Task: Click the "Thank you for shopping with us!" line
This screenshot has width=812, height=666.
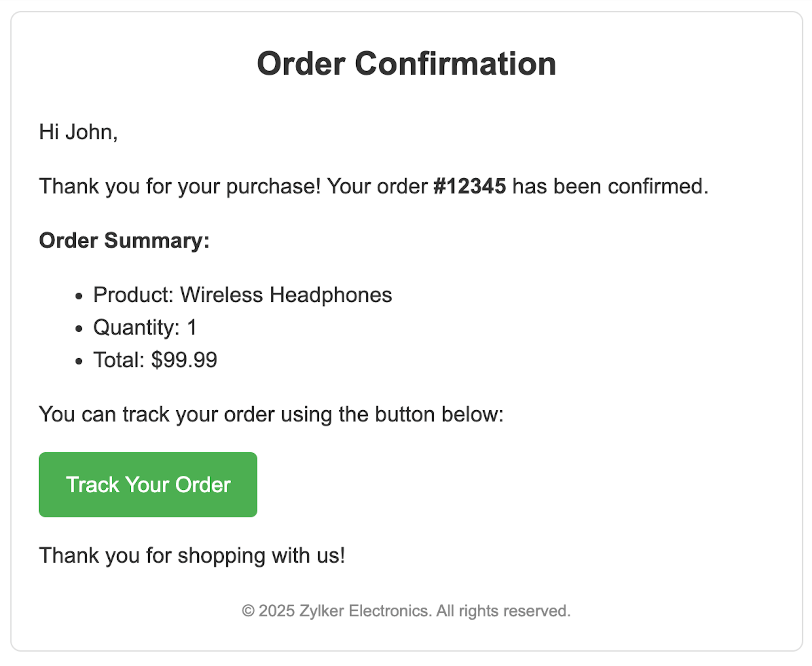Action: coord(192,555)
